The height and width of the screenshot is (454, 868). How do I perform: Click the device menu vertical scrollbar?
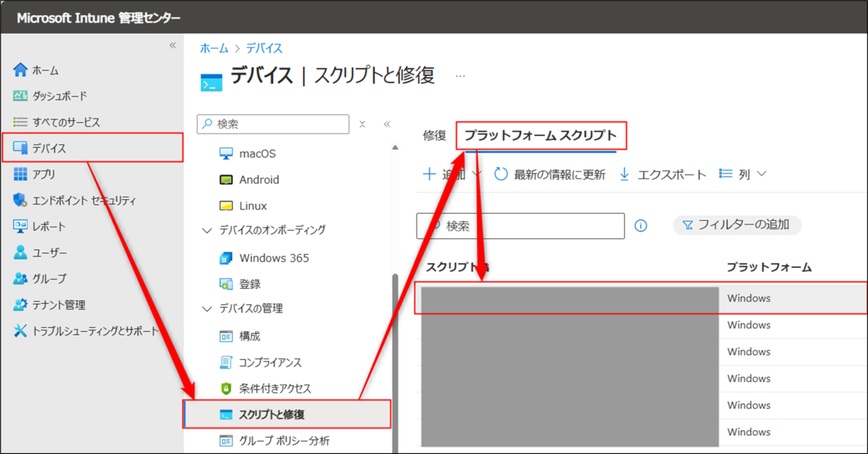click(395, 362)
